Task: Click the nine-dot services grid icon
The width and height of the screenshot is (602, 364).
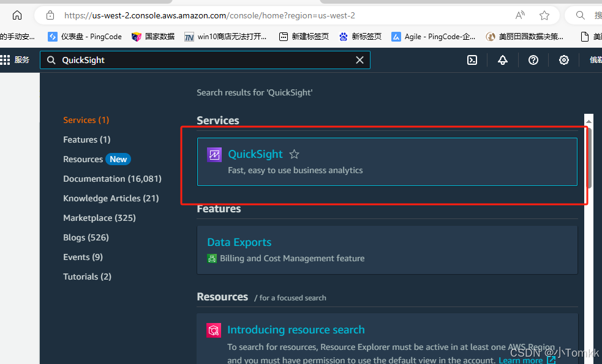Action: tap(5, 60)
